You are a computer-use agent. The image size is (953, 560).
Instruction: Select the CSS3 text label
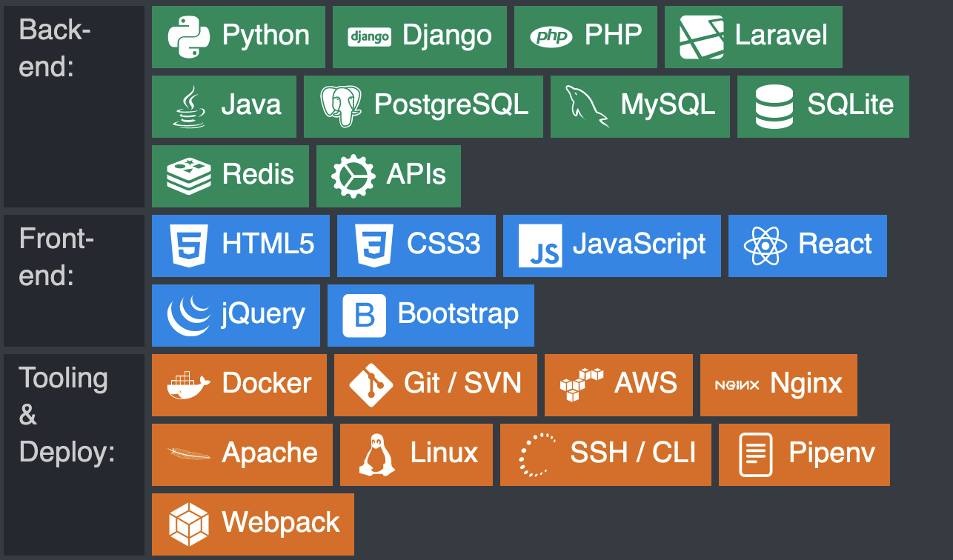[444, 244]
